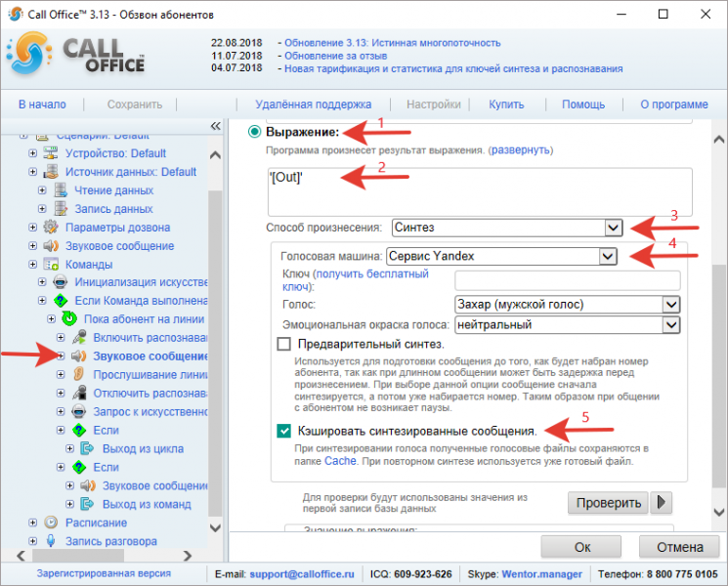Click Купить in the menu bar
Image resolution: width=728 pixels, height=586 pixels.
pos(506,105)
